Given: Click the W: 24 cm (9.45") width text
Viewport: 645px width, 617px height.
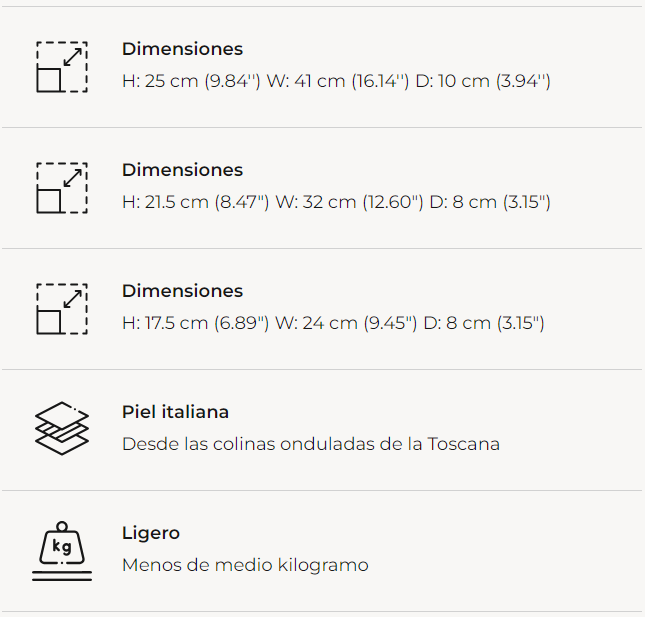Looking at the screenshot, I should pyautogui.click(x=346, y=323).
